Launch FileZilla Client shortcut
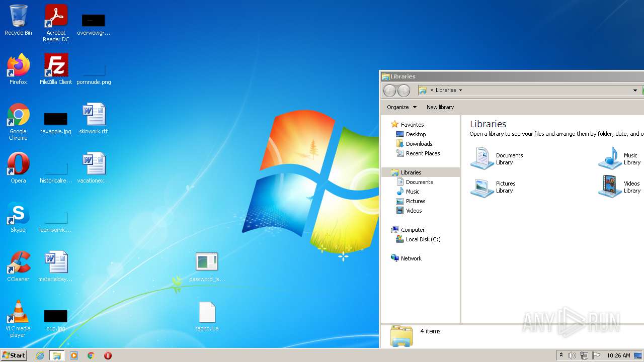Viewport: 644px width, 362px height. [x=56, y=69]
